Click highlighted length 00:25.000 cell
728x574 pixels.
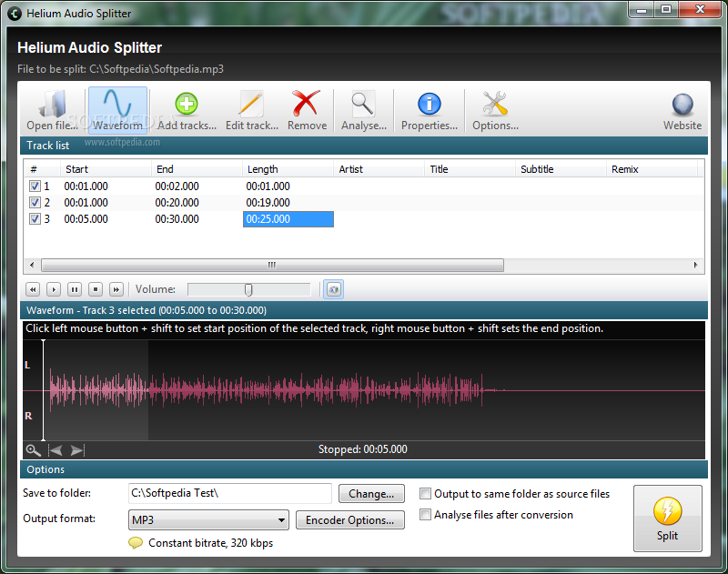(288, 219)
